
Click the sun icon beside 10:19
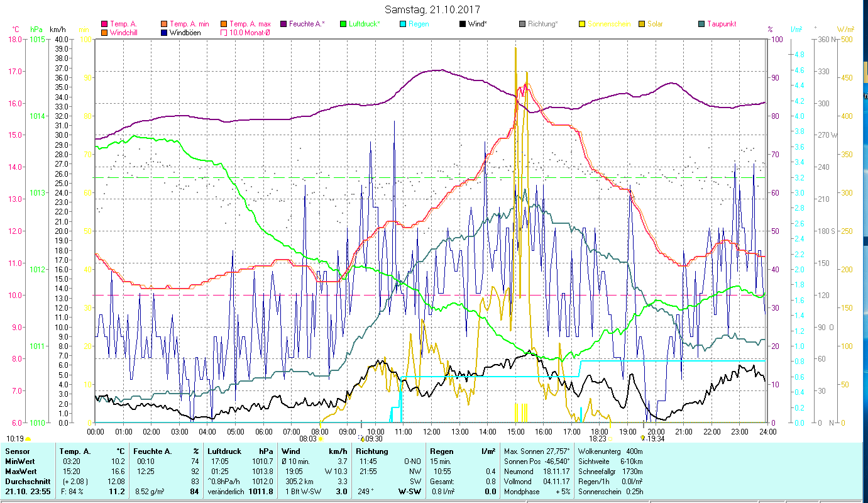[x=28, y=439]
